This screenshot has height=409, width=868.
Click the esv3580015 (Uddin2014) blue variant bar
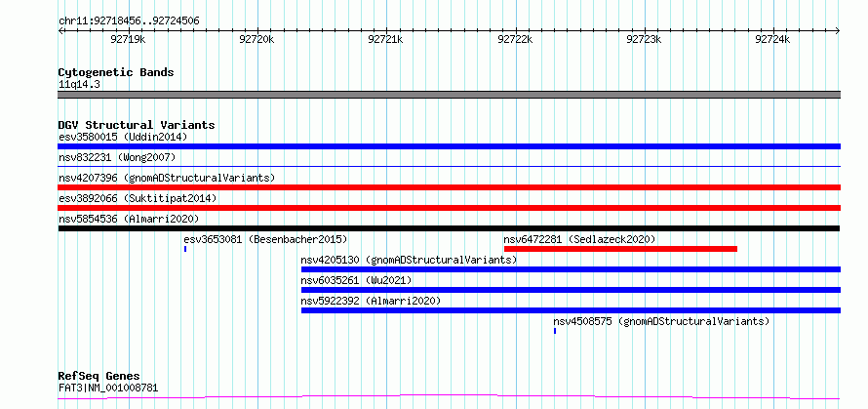[449, 146]
